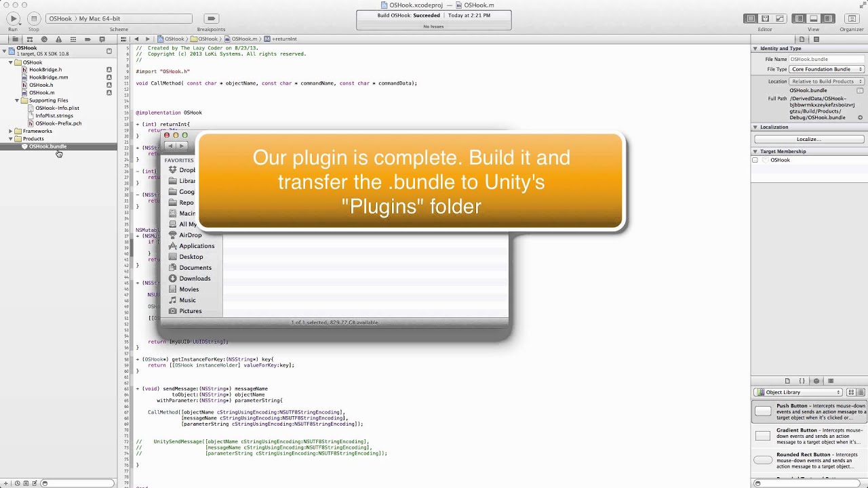Run the OSHook build
This screenshot has width=868, height=488.
13,19
